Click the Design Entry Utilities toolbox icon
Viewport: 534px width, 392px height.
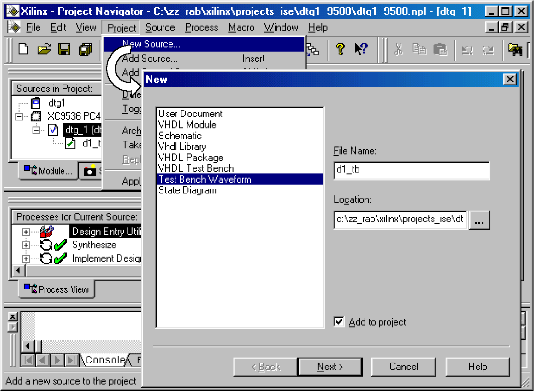(x=47, y=232)
